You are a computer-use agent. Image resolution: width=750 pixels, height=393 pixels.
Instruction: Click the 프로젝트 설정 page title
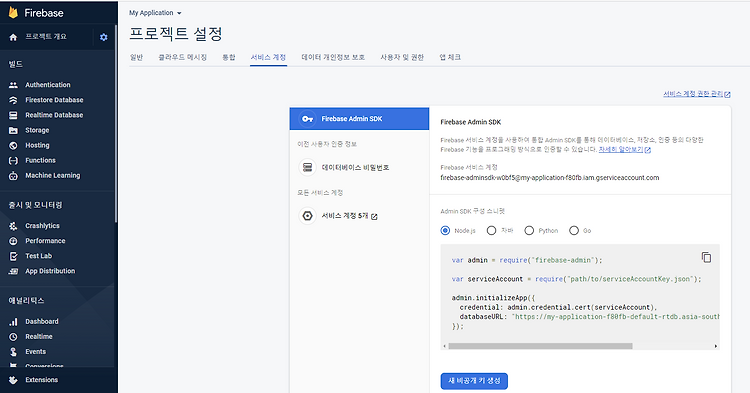(x=176, y=33)
